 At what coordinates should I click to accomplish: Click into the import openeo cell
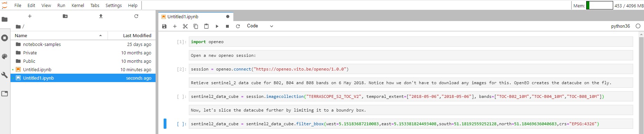(x=411, y=42)
